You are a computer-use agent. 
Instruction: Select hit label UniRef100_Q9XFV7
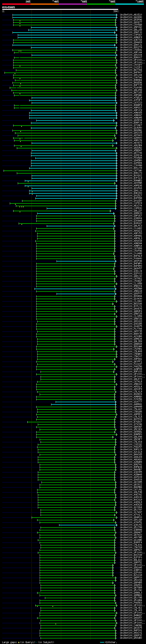(x=131, y=294)
